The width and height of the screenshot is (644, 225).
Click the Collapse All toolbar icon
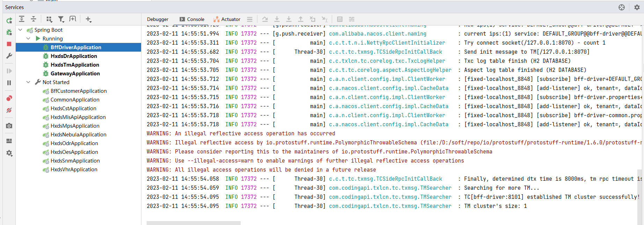click(x=34, y=19)
